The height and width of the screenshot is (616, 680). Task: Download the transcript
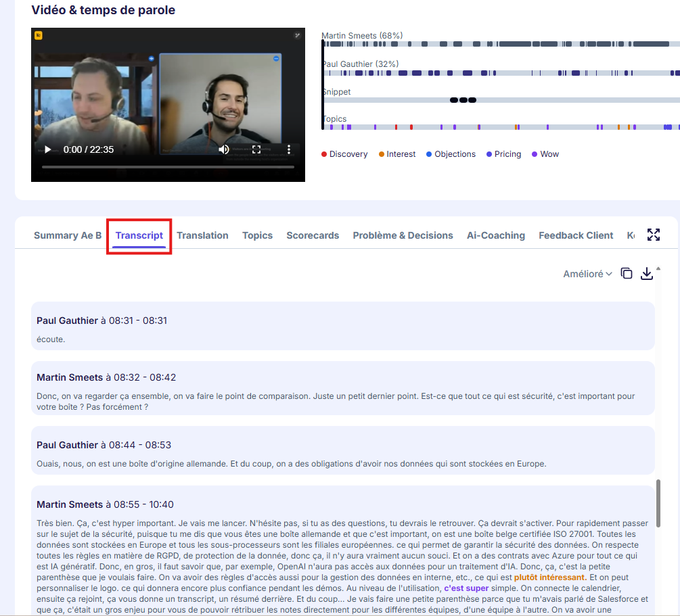(647, 274)
